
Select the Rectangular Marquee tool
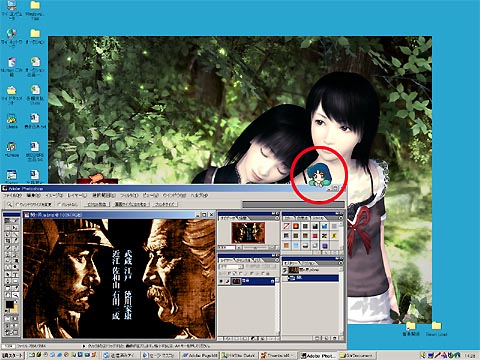7,228
